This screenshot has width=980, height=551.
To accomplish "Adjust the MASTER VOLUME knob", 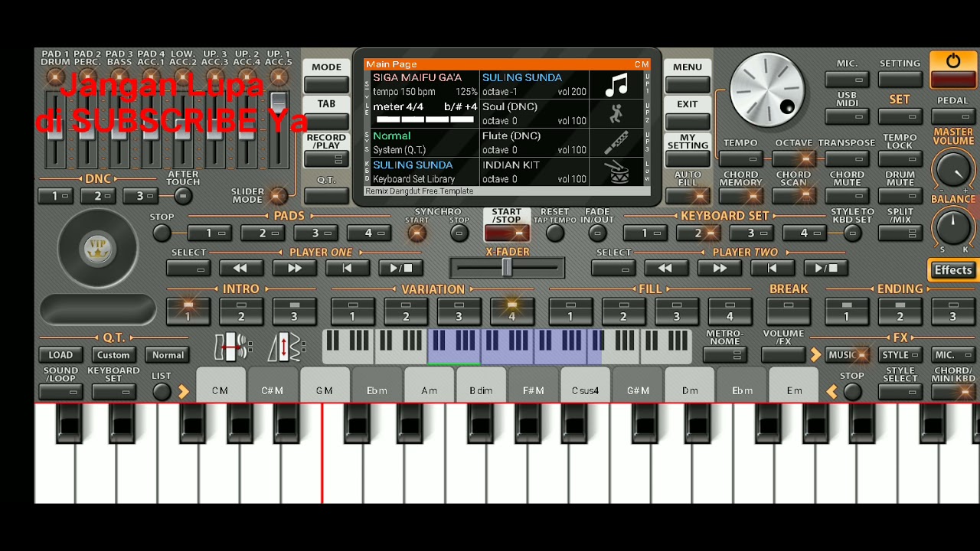I will (952, 169).
